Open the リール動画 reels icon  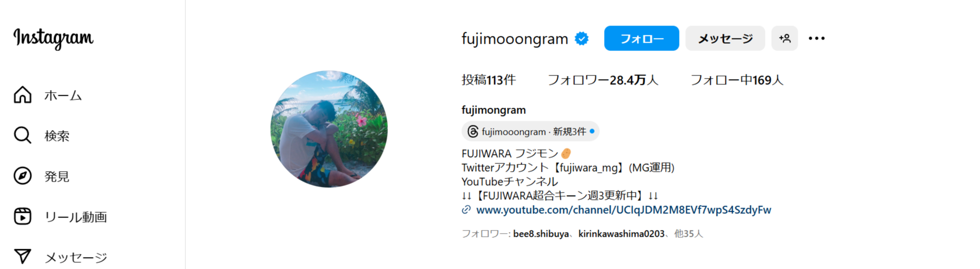coord(22,216)
